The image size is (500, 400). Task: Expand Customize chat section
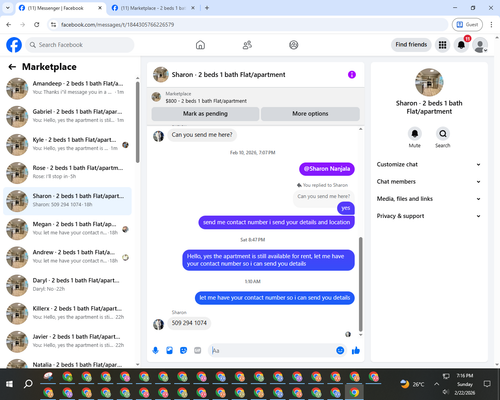[429, 164]
